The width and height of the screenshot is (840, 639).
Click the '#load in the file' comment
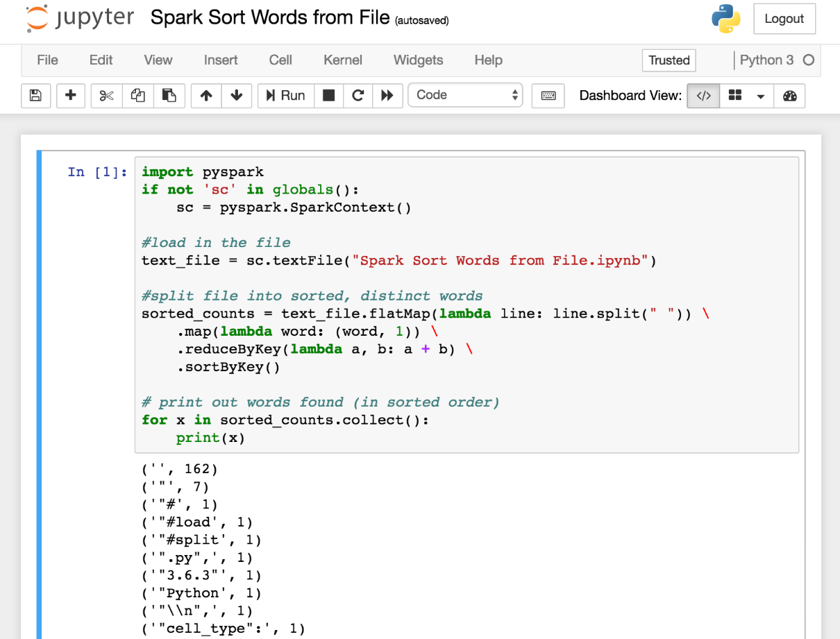point(216,243)
